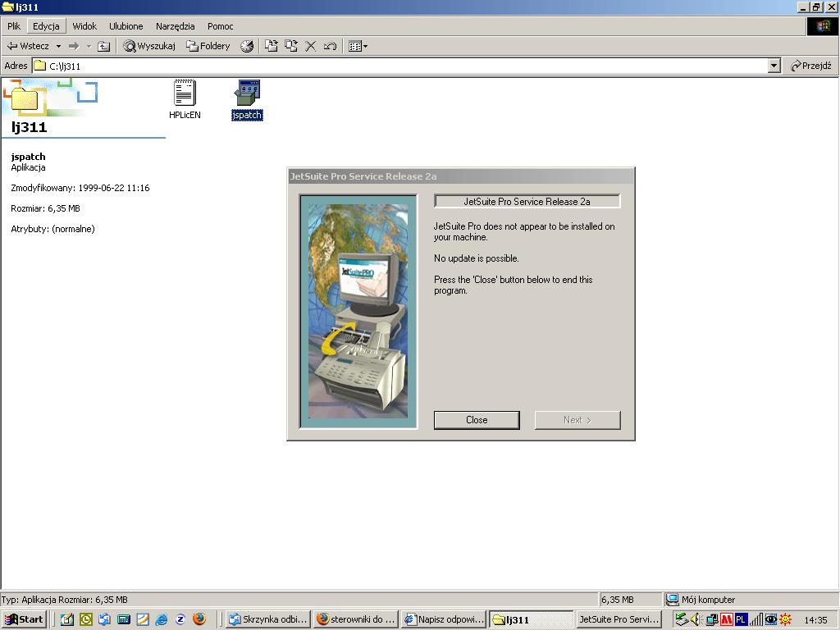The image size is (840, 630).
Task: Click the PL language indicator
Action: pos(741,619)
